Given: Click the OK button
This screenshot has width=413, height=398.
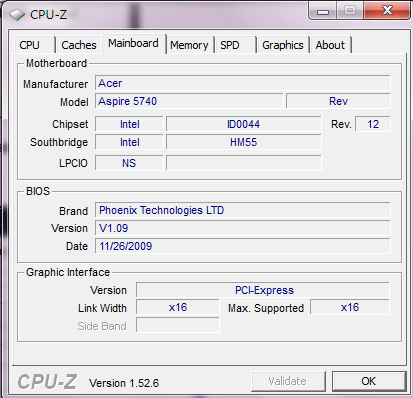Looking at the screenshot, I should pos(369,381).
